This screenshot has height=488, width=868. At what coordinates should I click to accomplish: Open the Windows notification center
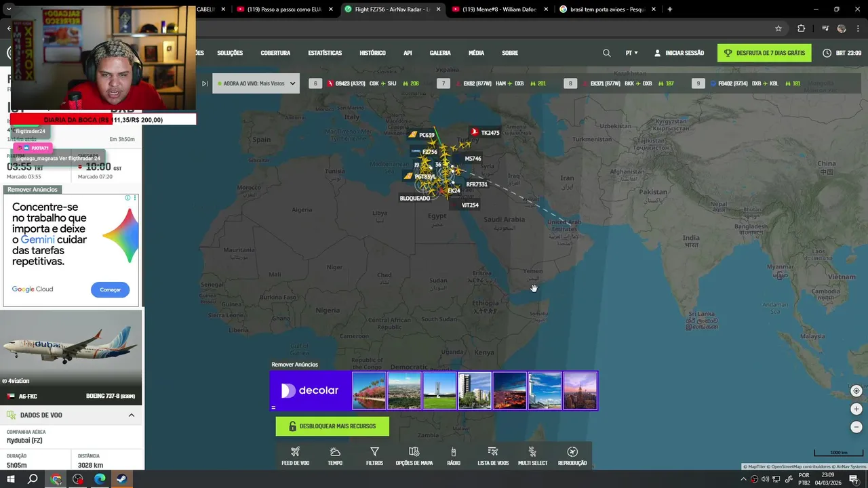click(x=854, y=479)
